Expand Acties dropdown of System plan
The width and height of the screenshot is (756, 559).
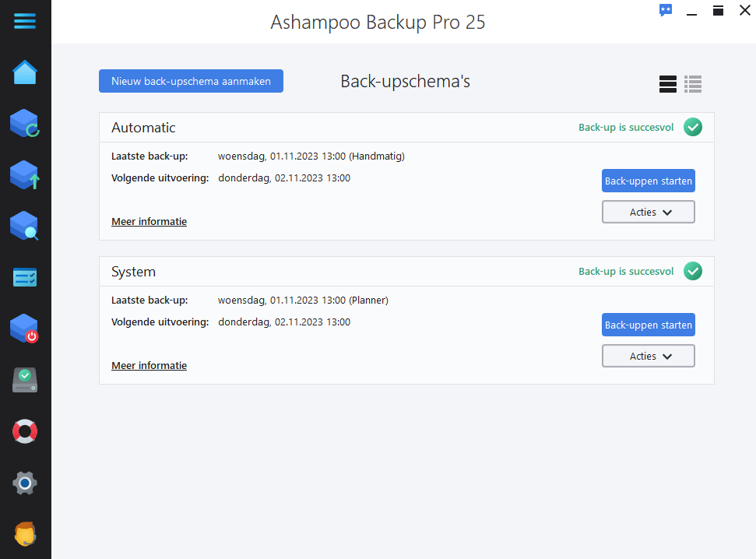tap(649, 356)
